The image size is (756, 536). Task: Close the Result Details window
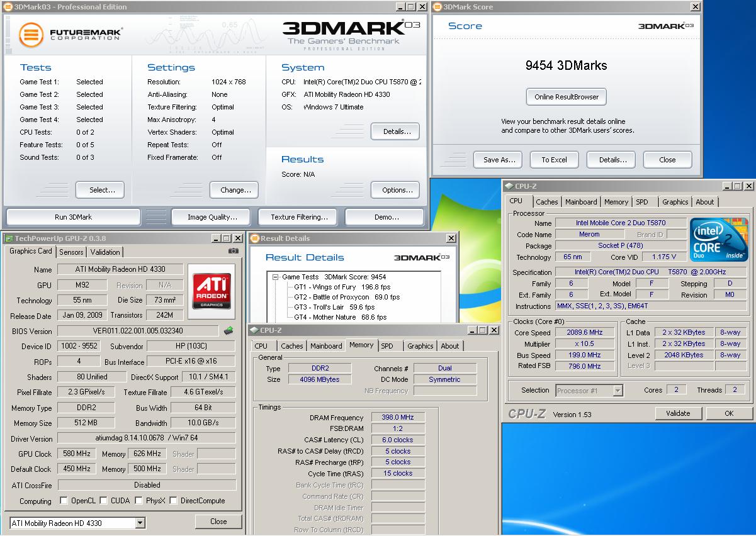click(x=451, y=238)
